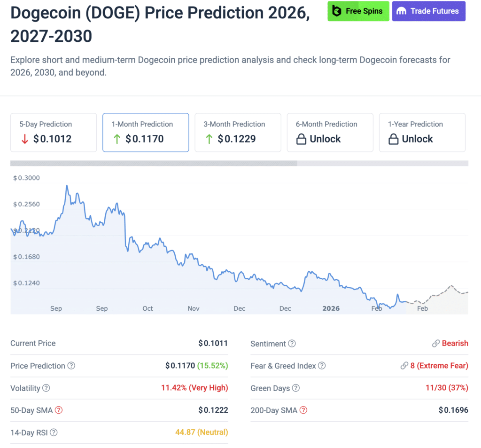Click the lock icon on 1-Year Prediction
The image size is (481, 448).
click(393, 139)
